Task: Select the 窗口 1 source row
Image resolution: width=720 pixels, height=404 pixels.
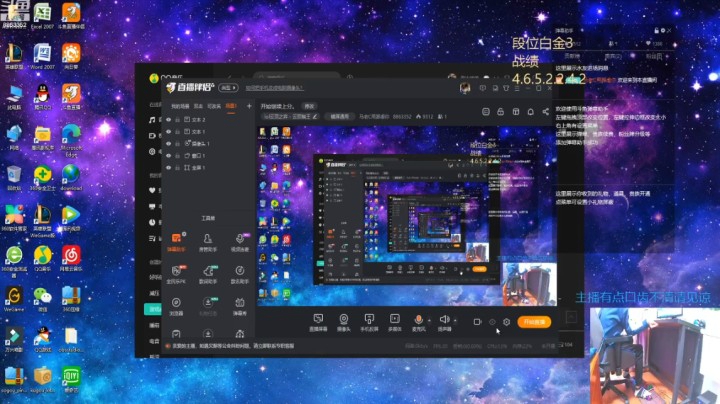Action: 208,156
